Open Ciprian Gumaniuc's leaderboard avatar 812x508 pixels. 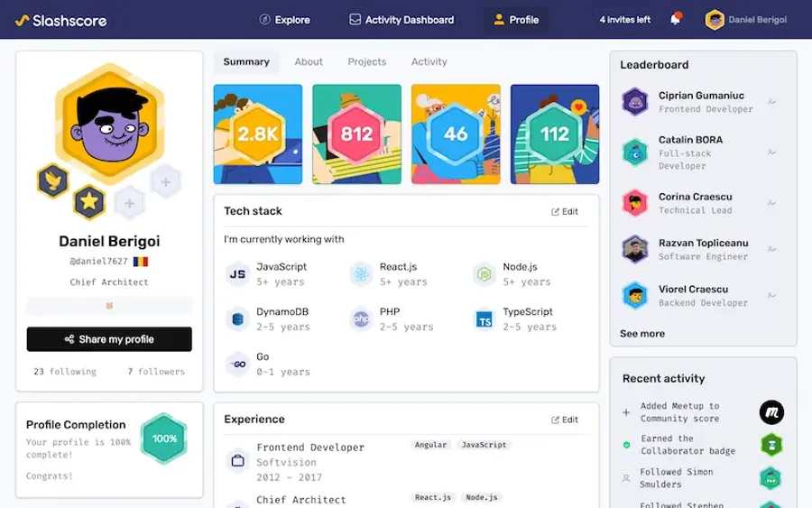(635, 101)
